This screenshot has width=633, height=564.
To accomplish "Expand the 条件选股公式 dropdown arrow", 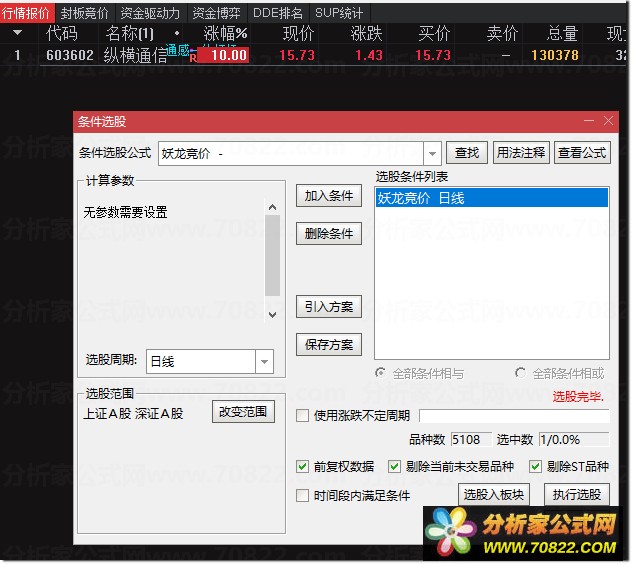I will tap(432, 154).
